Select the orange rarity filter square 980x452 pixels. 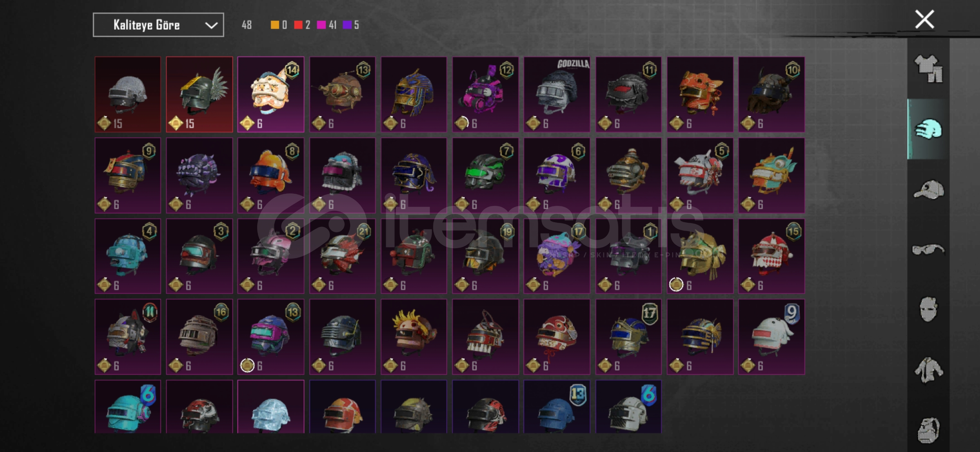point(275,25)
